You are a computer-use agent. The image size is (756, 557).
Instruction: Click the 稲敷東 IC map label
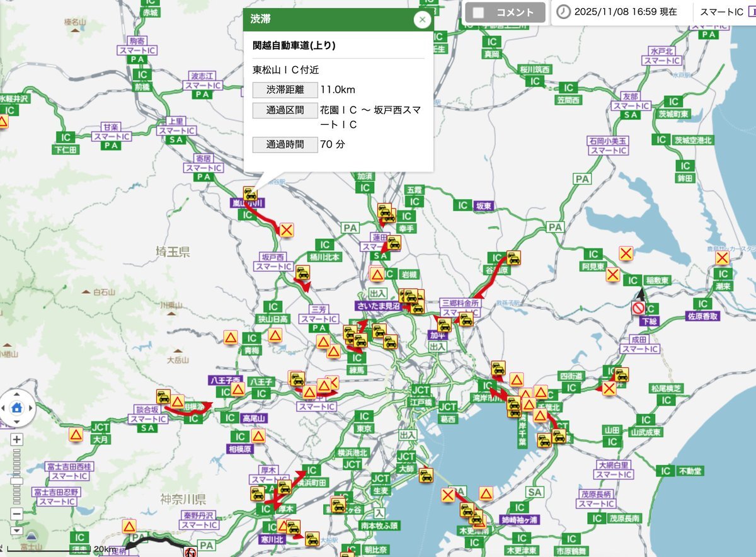[657, 279]
